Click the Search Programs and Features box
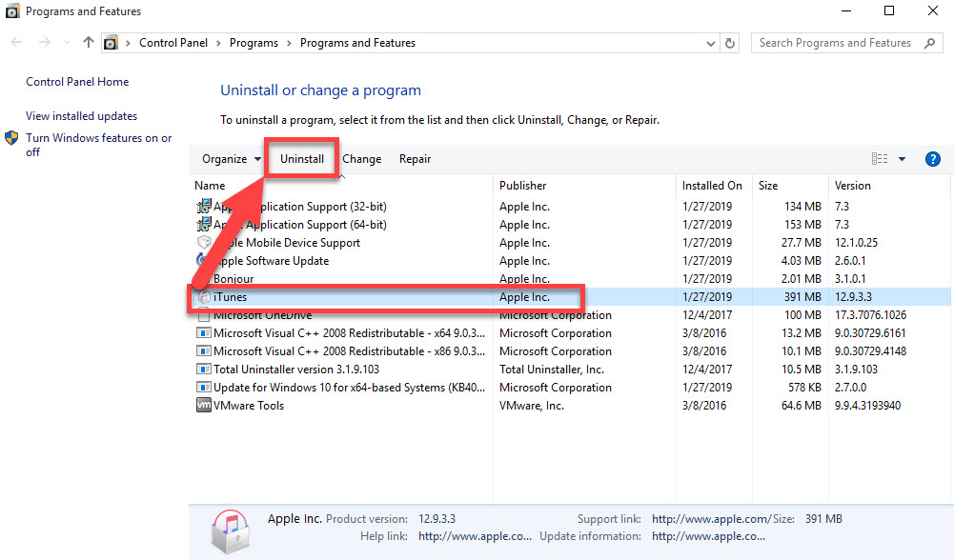954x560 pixels. point(847,43)
